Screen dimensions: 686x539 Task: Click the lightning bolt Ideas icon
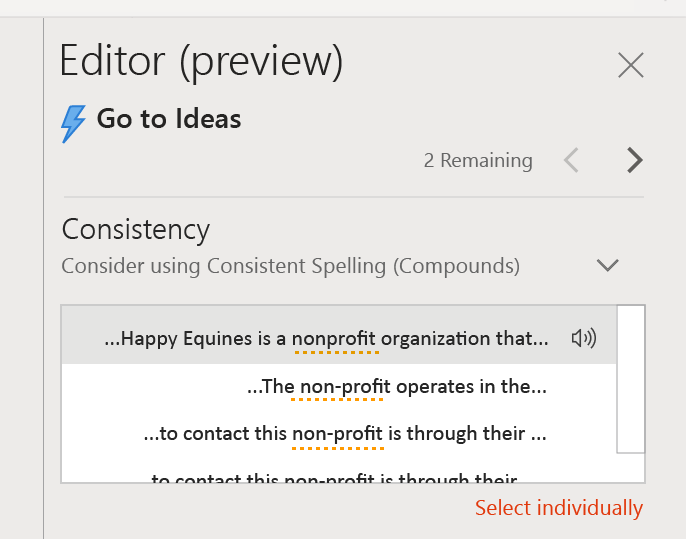(x=74, y=123)
